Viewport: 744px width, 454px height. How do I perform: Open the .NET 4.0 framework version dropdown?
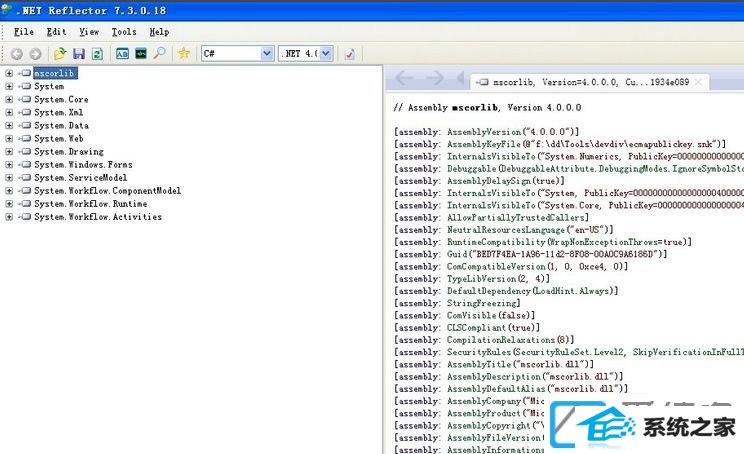pyautogui.click(x=326, y=54)
